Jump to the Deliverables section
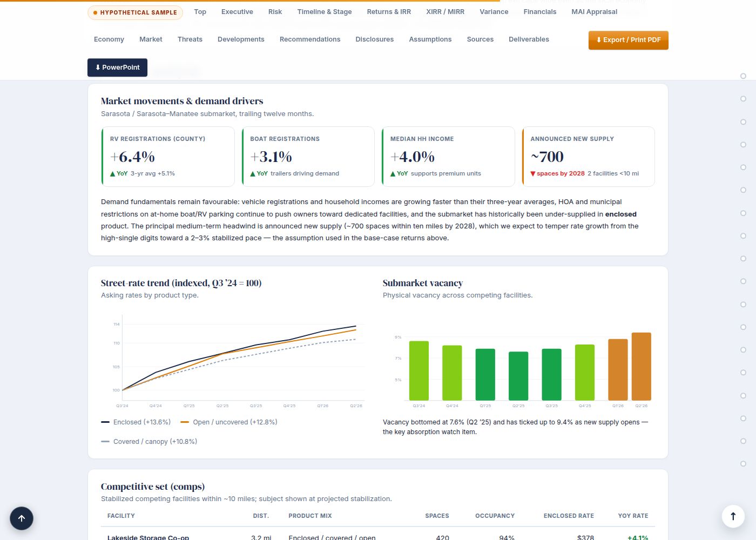 529,39
